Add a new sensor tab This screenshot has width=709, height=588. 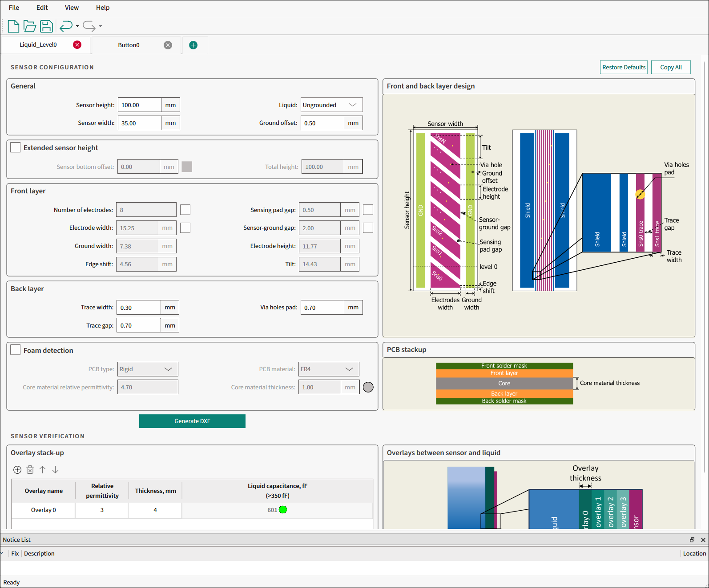[x=193, y=45]
